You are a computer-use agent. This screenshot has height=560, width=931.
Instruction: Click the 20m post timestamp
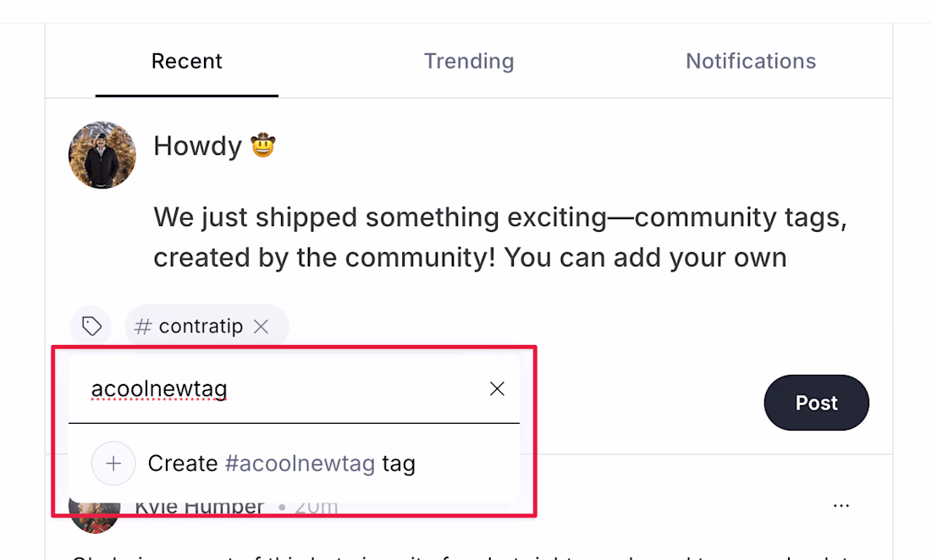pos(316,508)
